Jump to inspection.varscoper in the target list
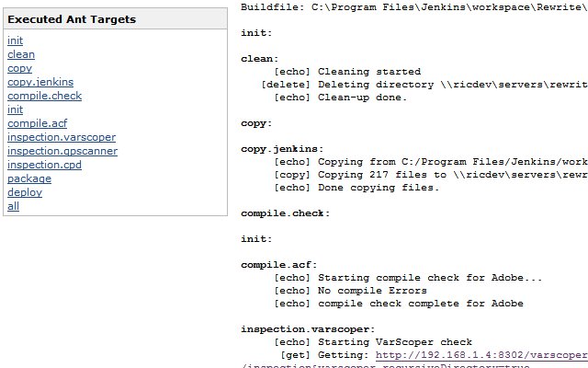Image resolution: width=588 pixels, height=368 pixels. [62, 137]
